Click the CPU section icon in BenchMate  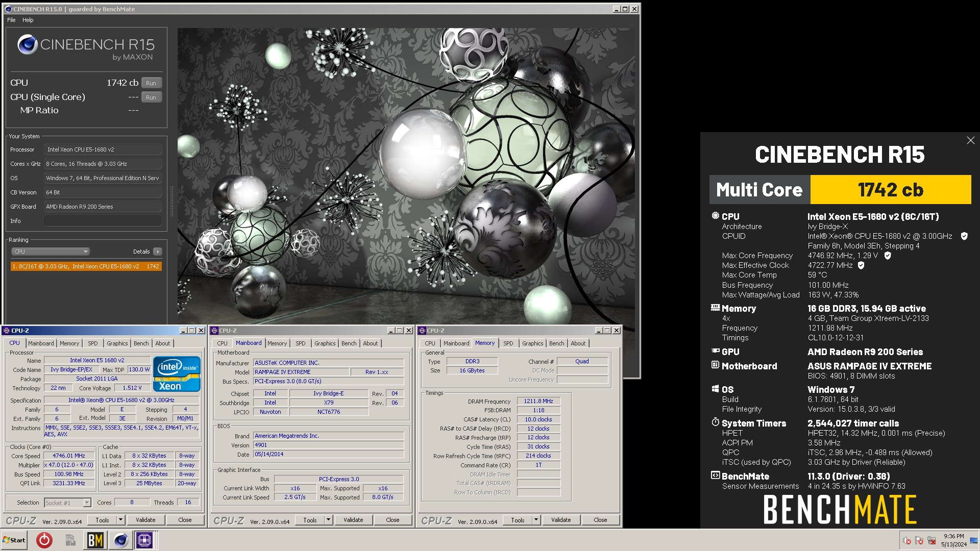(x=715, y=216)
